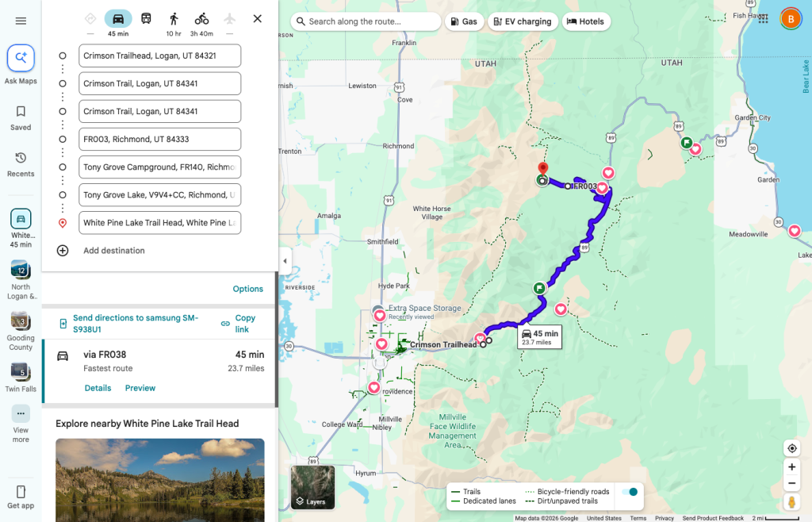
Task: Click panel vertical scrollbar
Action: (277, 340)
